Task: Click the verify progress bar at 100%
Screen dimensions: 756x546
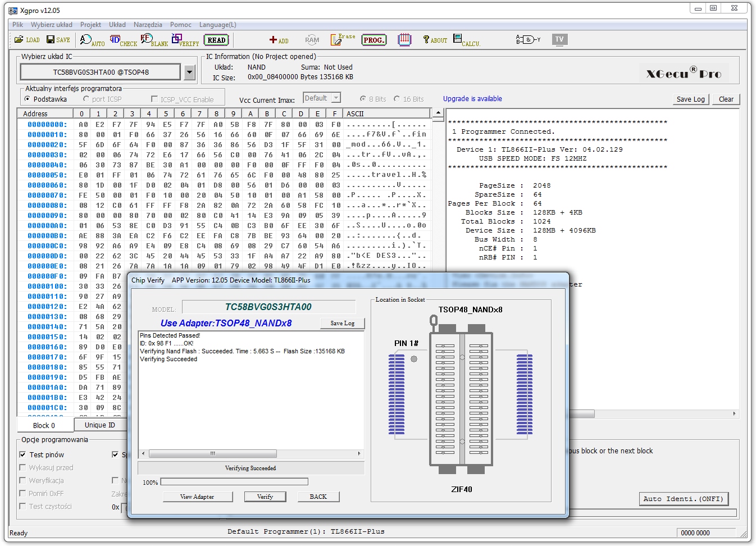Action: tap(234, 482)
